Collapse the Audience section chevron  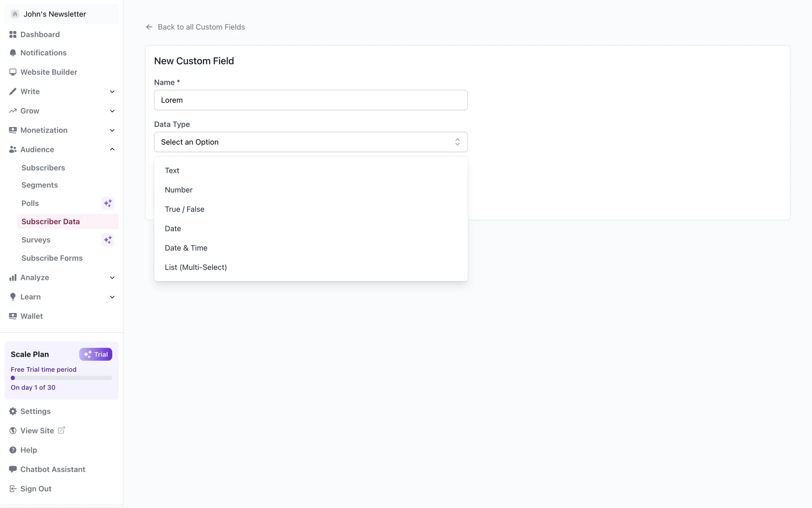point(112,149)
